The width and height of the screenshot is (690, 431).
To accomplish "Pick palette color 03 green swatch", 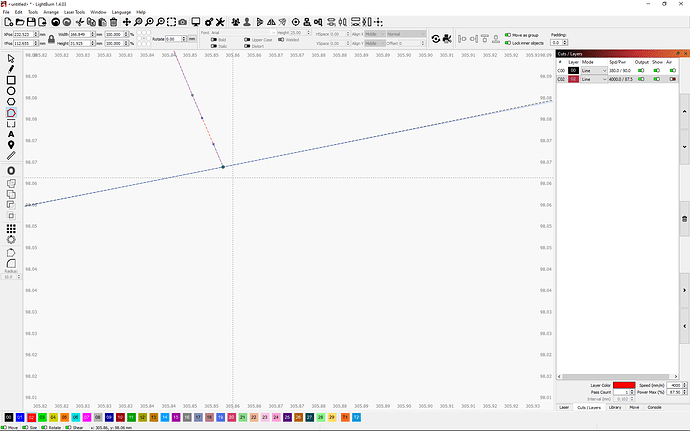I will [42, 417].
